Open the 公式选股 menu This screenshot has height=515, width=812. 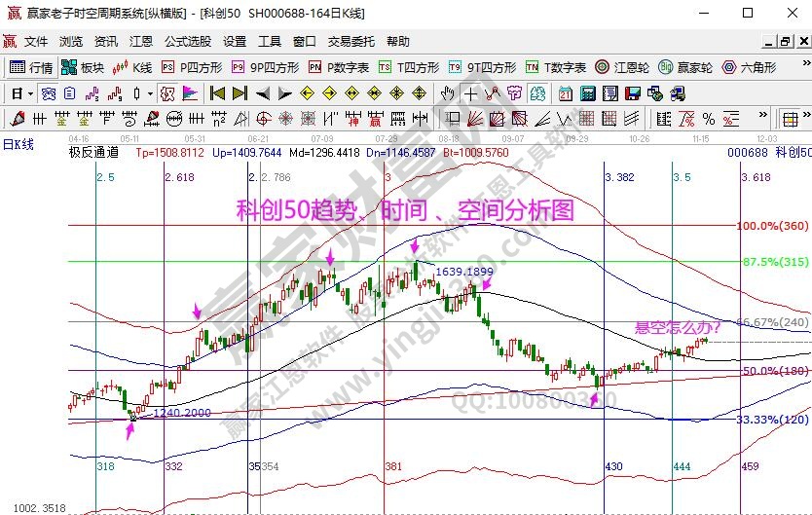click(187, 42)
